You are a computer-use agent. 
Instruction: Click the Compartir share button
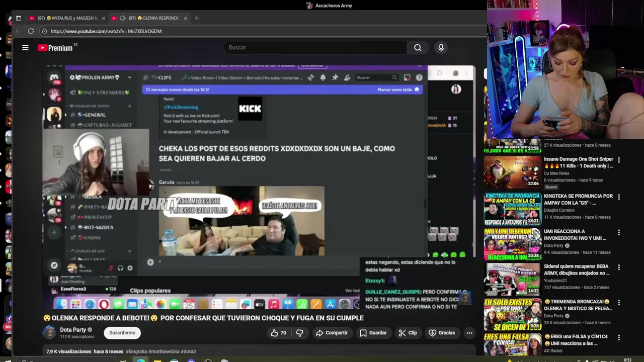click(332, 333)
